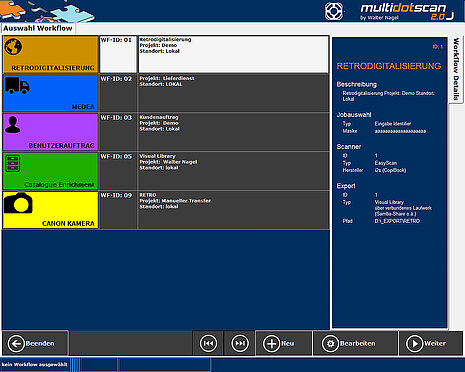Create a new workflow with Neu
Screen dimensions: 465x372
click(284, 343)
